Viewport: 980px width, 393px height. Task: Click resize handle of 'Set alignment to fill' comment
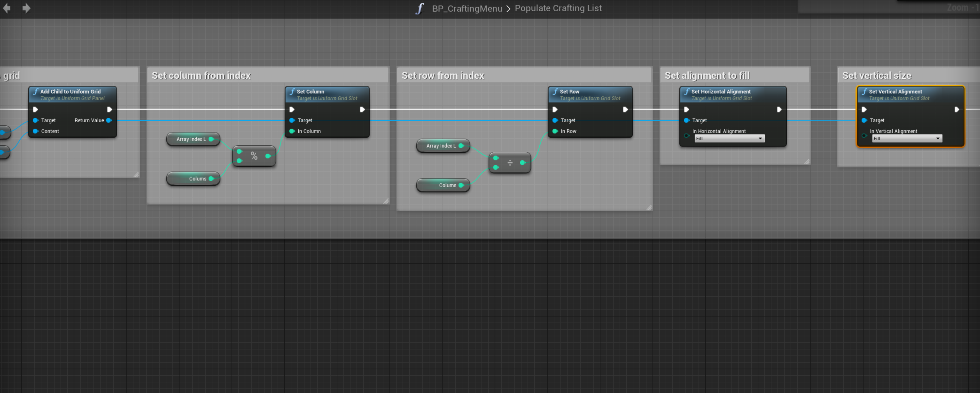[806, 162]
